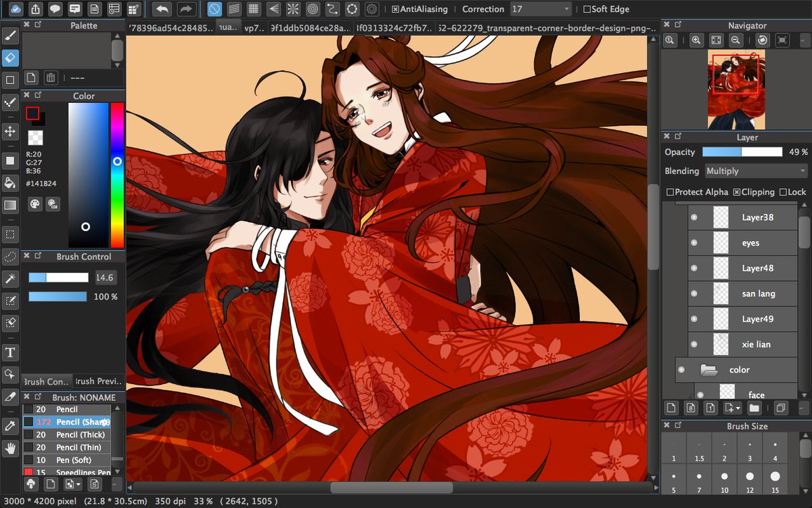Activate the rectangular Select tool
The height and width of the screenshot is (508, 812).
tap(10, 234)
